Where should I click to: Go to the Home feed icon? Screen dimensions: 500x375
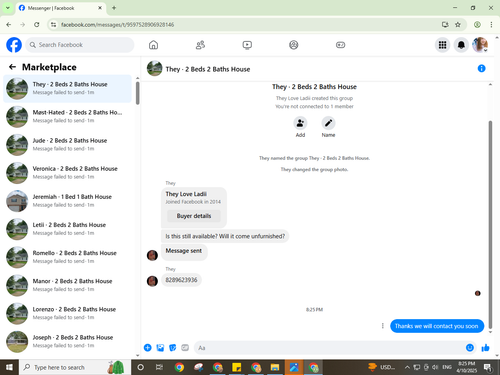point(153,45)
